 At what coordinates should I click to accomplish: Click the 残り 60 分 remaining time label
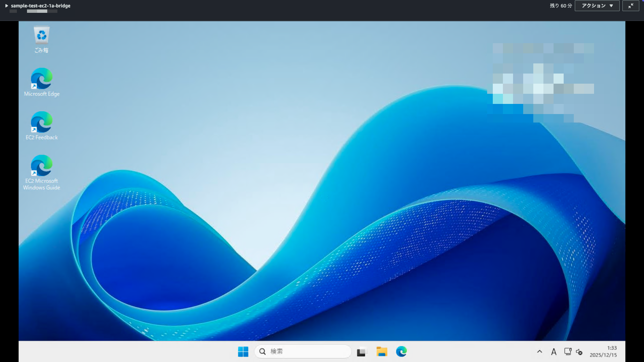click(561, 6)
